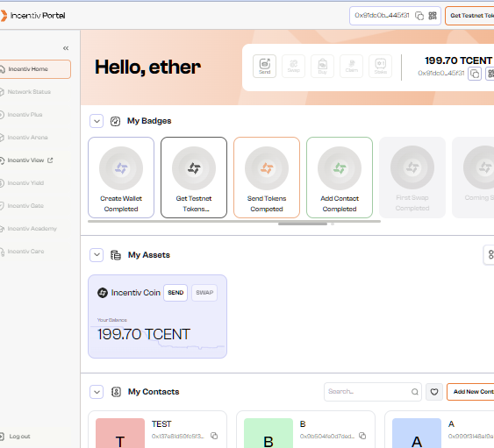Open the A contact avatar

[417, 433]
